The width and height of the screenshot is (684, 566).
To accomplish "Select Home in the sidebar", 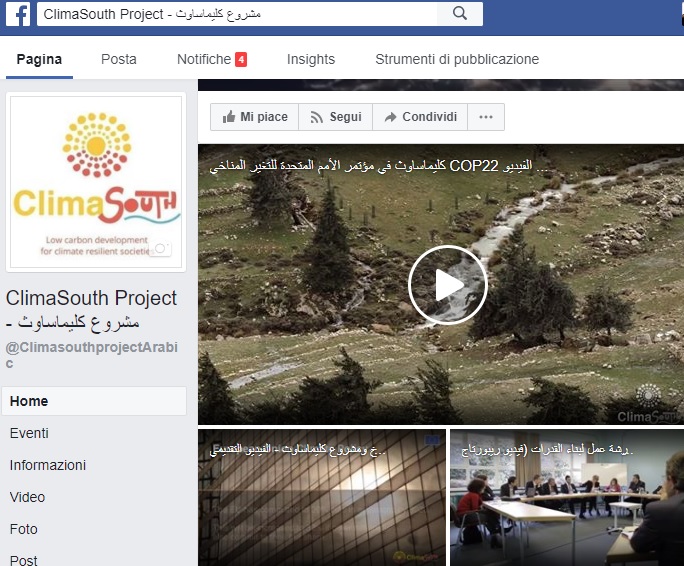I will click(x=94, y=401).
